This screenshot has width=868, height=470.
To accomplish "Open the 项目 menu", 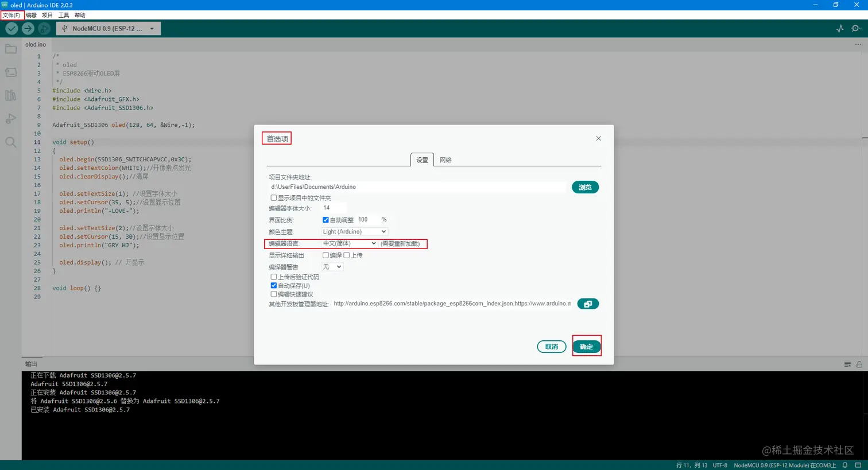I will click(47, 15).
